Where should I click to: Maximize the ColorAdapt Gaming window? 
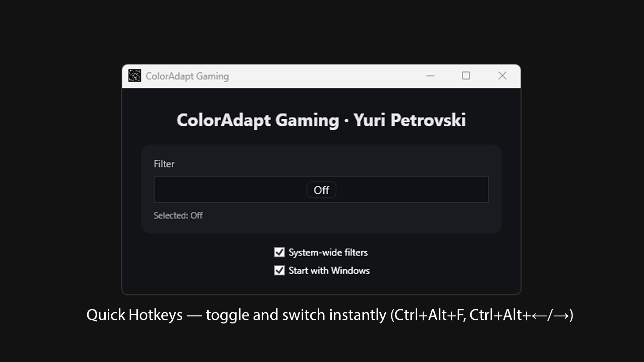[466, 76]
